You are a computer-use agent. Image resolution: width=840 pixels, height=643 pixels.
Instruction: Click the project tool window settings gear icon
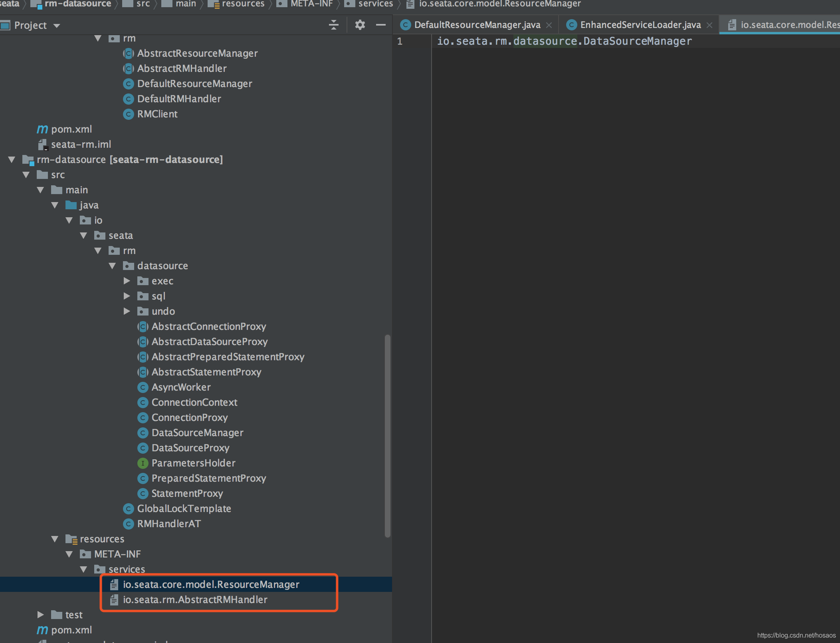[x=360, y=25]
